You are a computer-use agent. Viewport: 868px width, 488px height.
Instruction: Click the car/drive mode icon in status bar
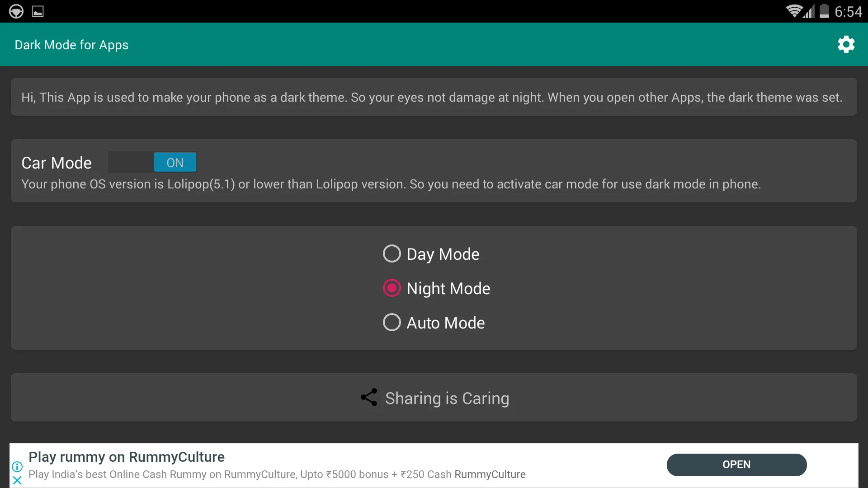coord(16,11)
